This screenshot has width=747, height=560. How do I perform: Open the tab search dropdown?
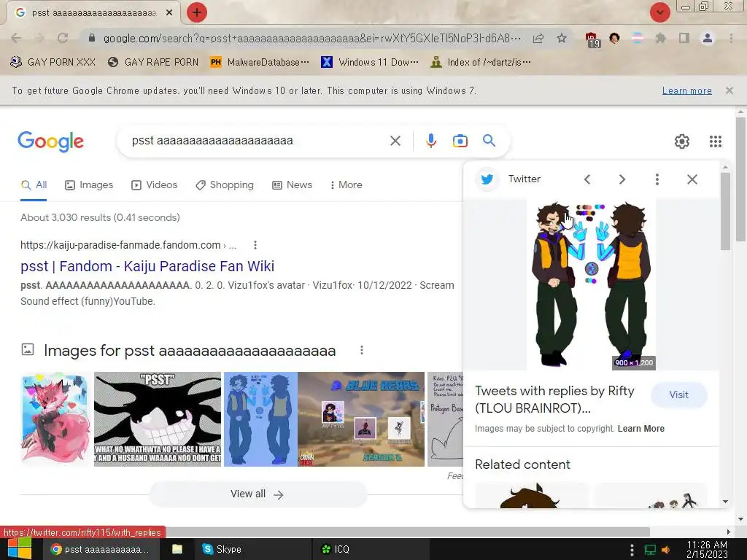(659, 12)
